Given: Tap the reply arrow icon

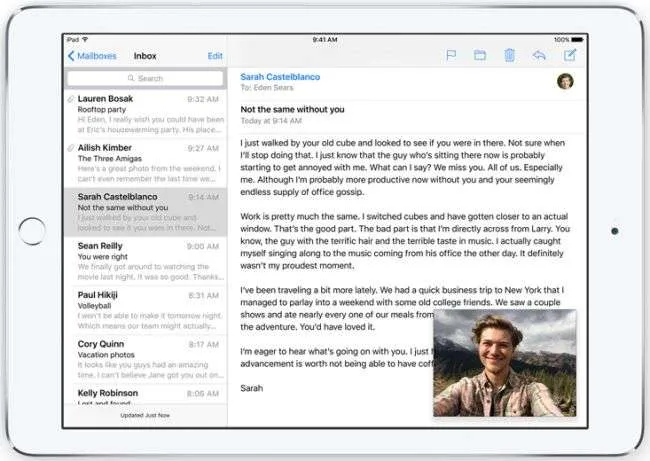Looking at the screenshot, I should click(x=539, y=55).
